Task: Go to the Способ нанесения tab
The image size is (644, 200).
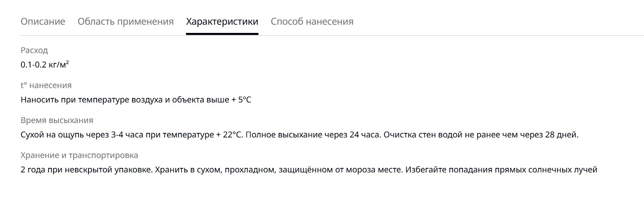Action: pos(312,22)
